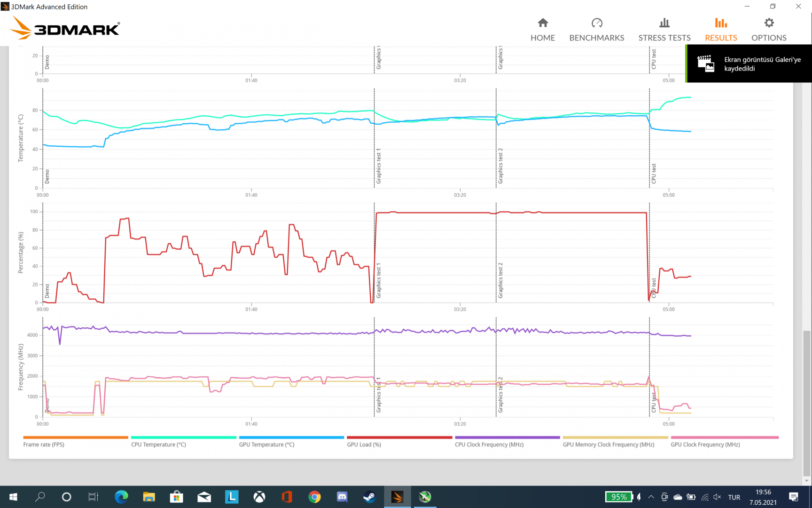Click the Temperature (°C) axis title
Screen dimensions: 812x508
tap(21, 138)
